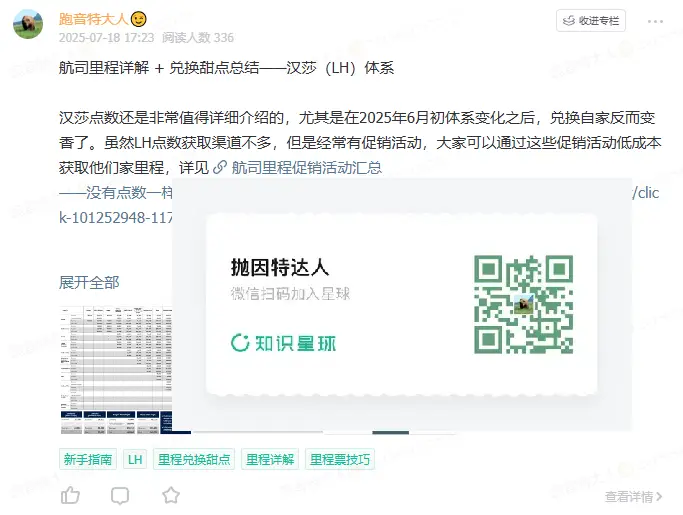
Task: Open the mileage table image thumbnail
Action: (x=116, y=370)
